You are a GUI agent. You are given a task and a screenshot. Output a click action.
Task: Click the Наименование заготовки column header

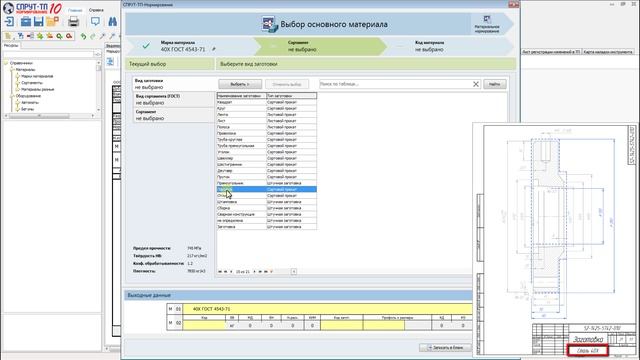(241, 96)
